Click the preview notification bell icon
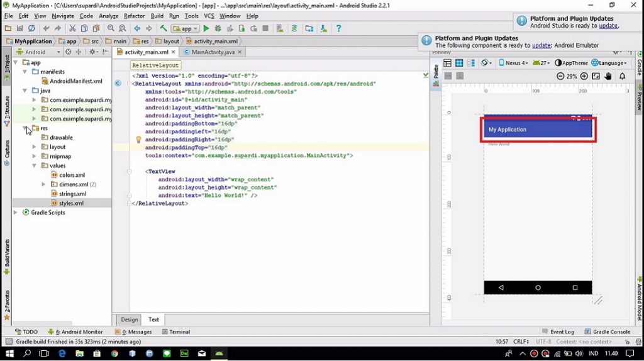The image size is (644, 361). 623,76
